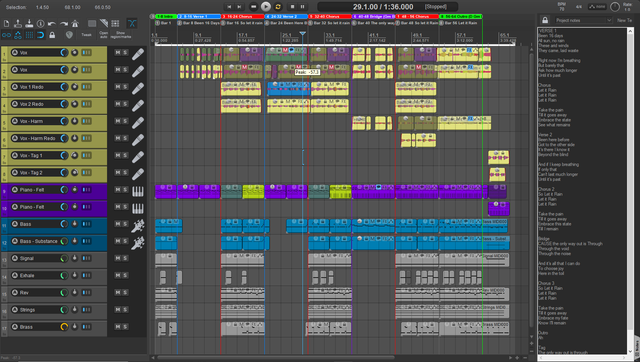Screen dimensions: 640x362
Task: Toggle the auto-crossfade icon
Action: point(132,23)
